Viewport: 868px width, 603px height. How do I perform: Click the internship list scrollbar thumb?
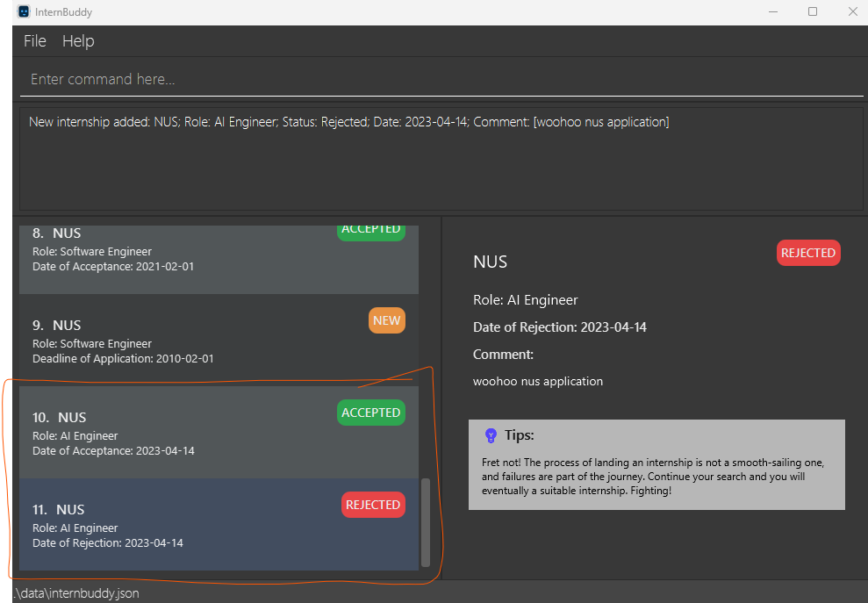pyautogui.click(x=425, y=523)
